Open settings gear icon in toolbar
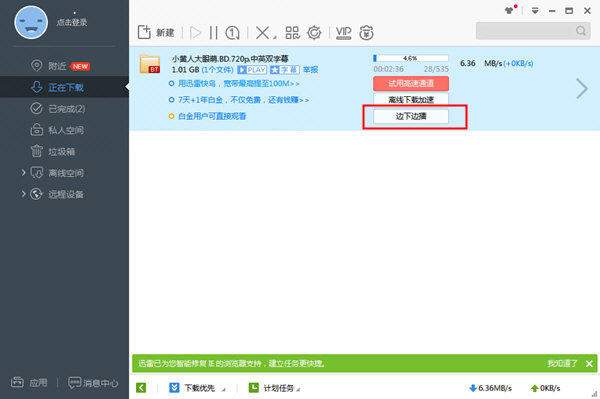Image resolution: width=600 pixels, height=399 pixels. point(314,33)
